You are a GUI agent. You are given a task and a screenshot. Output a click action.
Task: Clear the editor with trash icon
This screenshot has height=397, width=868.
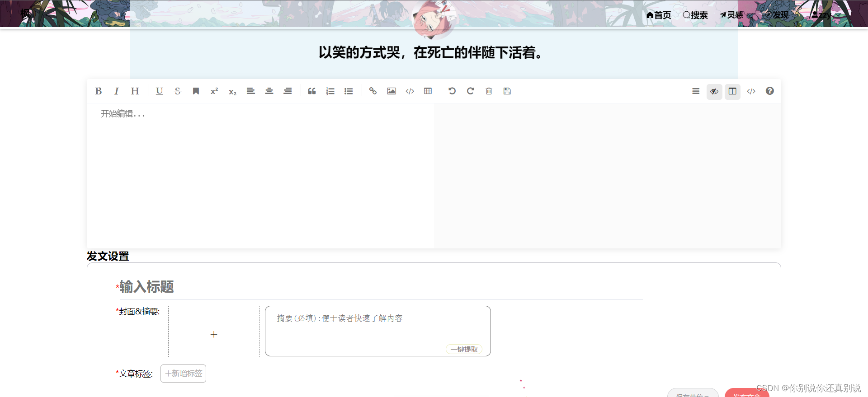click(489, 91)
